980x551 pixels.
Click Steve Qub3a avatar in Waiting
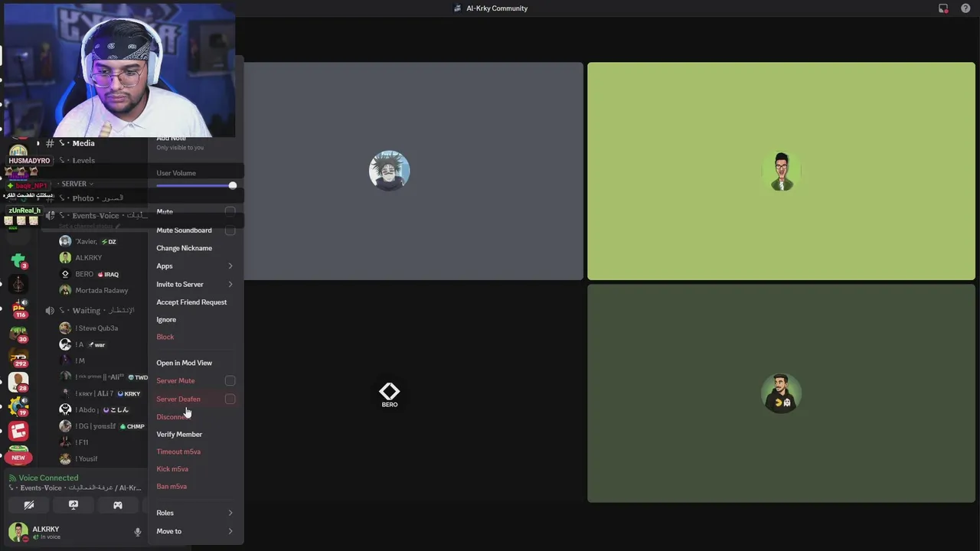(x=65, y=328)
